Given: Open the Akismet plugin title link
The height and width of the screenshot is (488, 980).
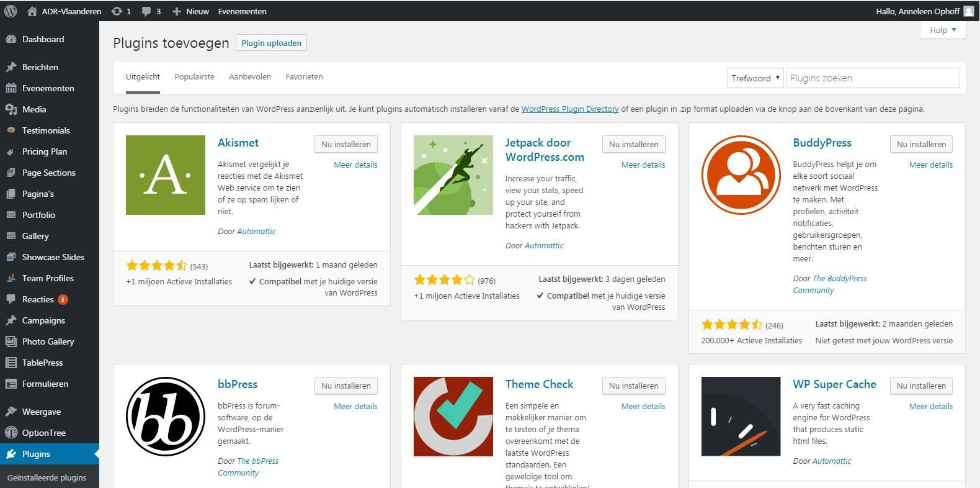Looking at the screenshot, I should pos(238,143).
